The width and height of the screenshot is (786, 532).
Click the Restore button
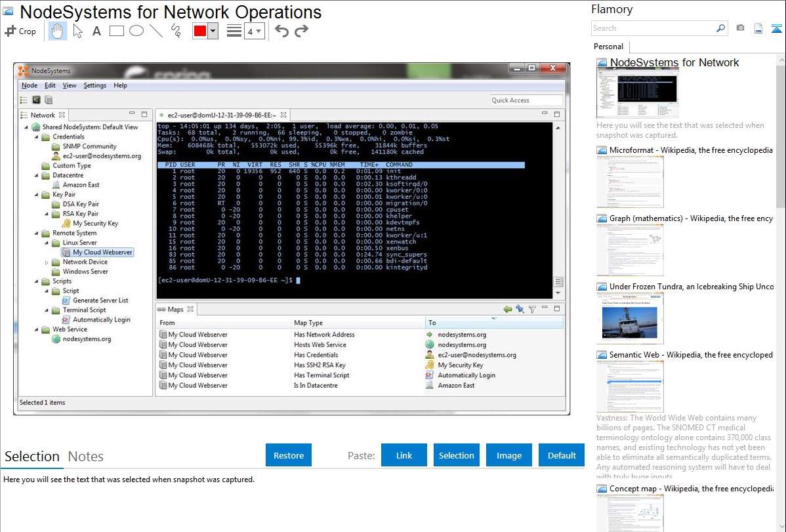pyautogui.click(x=289, y=455)
